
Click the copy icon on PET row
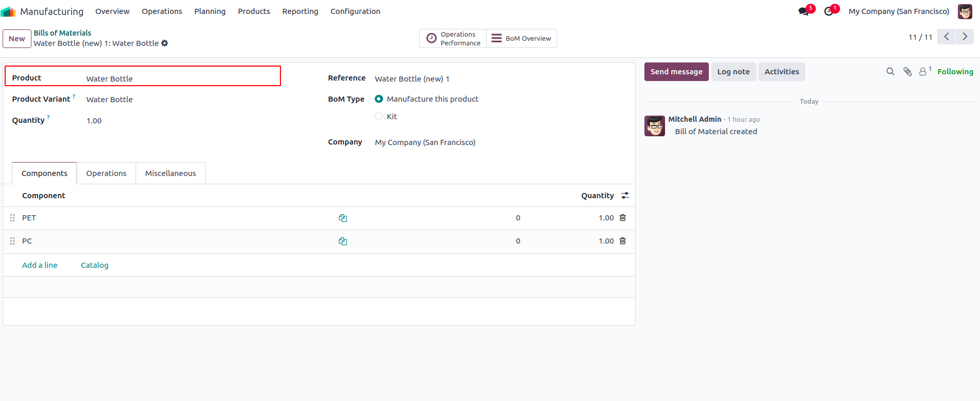pos(343,218)
